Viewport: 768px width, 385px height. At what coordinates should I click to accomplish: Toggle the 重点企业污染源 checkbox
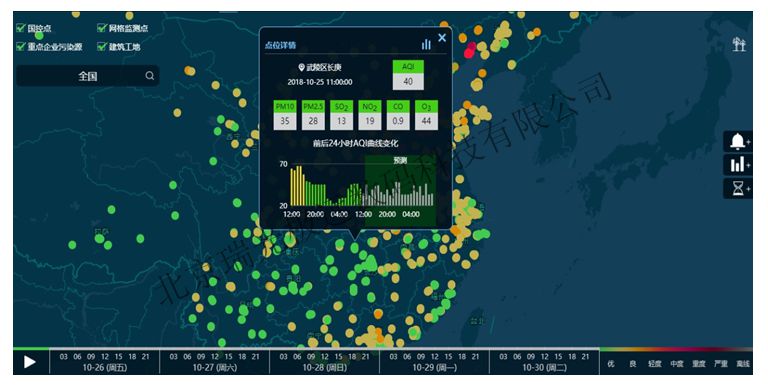(x=21, y=47)
